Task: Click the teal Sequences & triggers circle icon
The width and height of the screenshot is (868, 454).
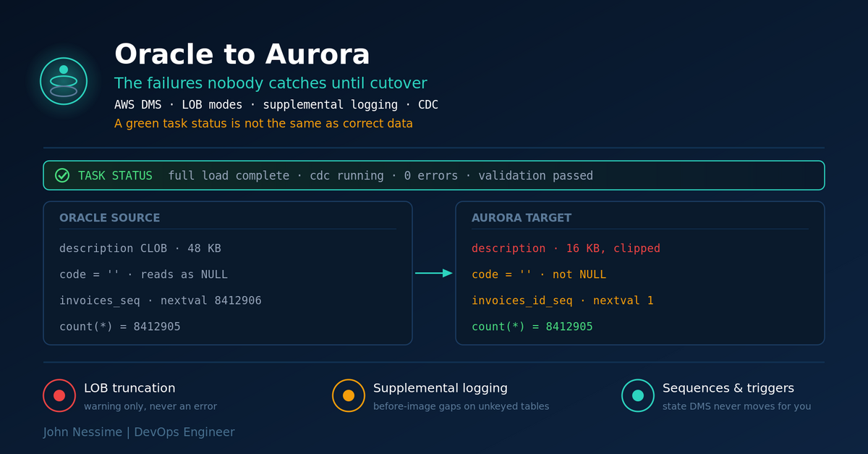Action: pos(638,395)
